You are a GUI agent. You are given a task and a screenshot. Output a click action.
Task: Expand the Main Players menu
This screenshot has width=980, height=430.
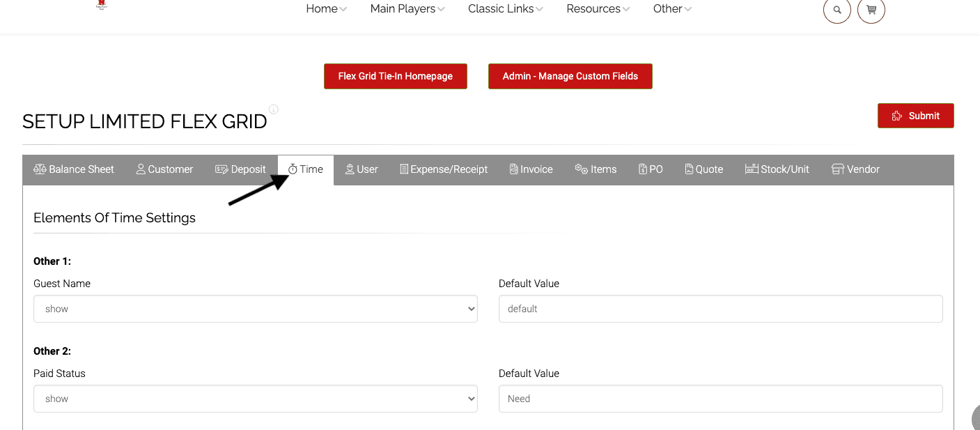coord(408,9)
